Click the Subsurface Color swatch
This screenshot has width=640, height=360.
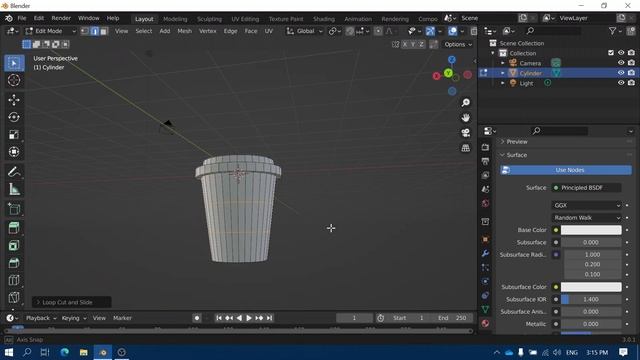pyautogui.click(x=591, y=287)
